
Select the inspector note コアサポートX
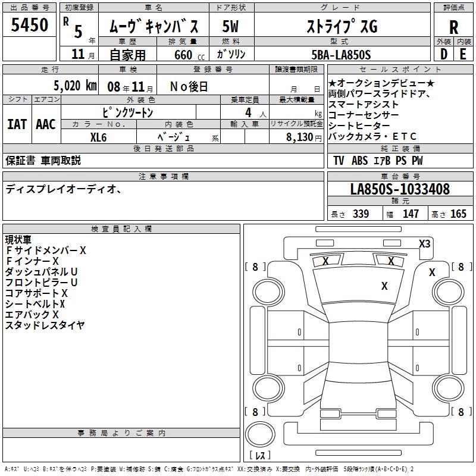coord(36,293)
